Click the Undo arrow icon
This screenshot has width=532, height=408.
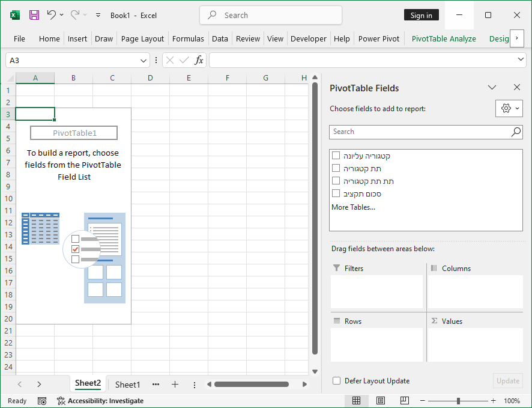[x=52, y=15]
